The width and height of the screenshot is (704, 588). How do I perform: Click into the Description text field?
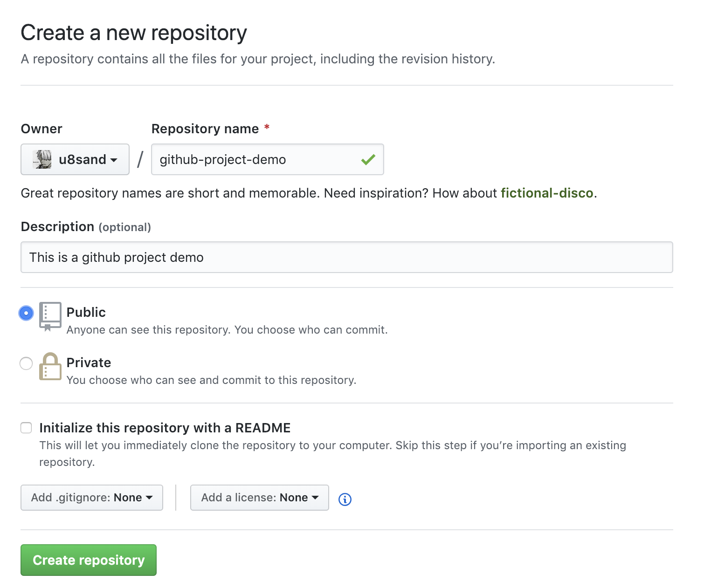point(346,257)
